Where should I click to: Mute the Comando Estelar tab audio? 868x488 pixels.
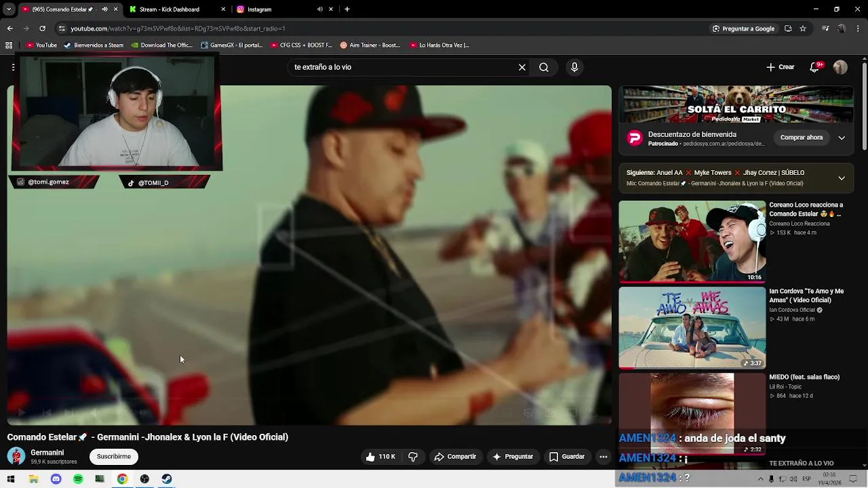[x=104, y=9]
